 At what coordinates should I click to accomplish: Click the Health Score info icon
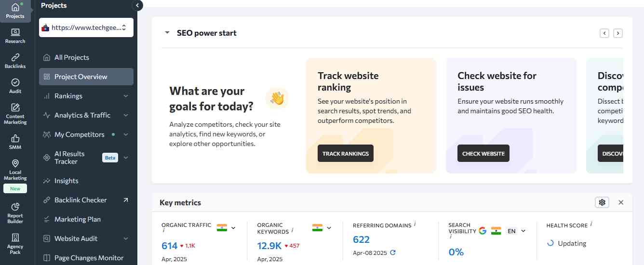pos(591,224)
